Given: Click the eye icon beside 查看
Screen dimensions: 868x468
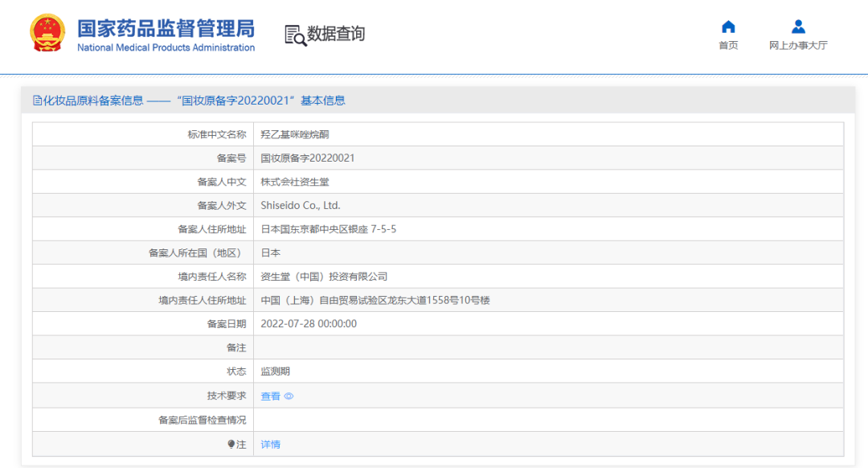Looking at the screenshot, I should (289, 396).
